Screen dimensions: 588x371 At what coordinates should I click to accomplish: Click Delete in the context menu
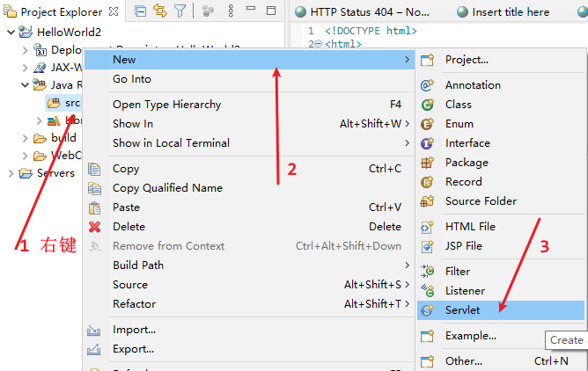point(249,227)
